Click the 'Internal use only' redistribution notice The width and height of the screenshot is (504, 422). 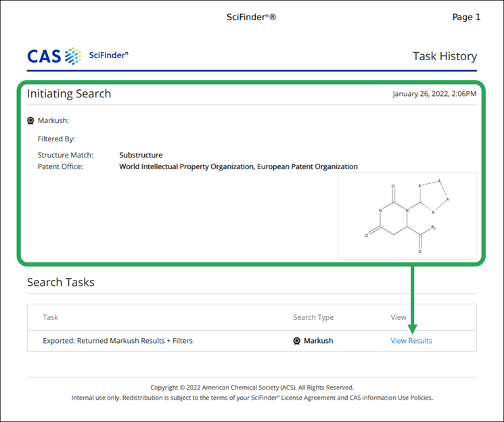(252, 398)
